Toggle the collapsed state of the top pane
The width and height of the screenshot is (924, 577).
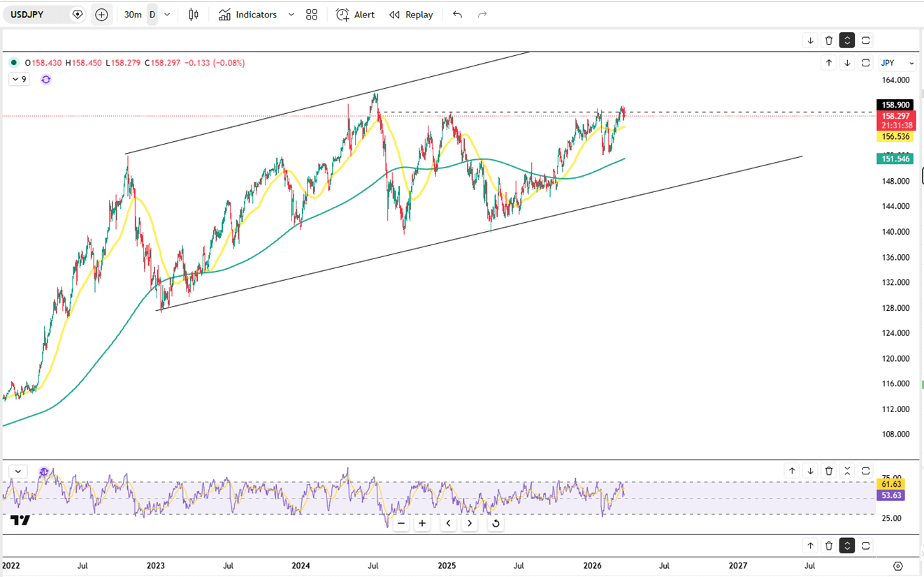[847, 41]
